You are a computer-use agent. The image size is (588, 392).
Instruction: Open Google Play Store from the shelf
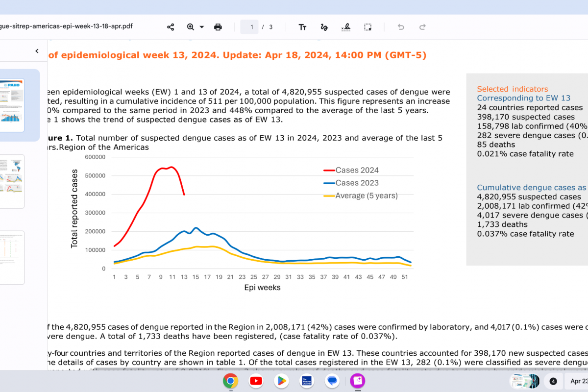click(281, 381)
